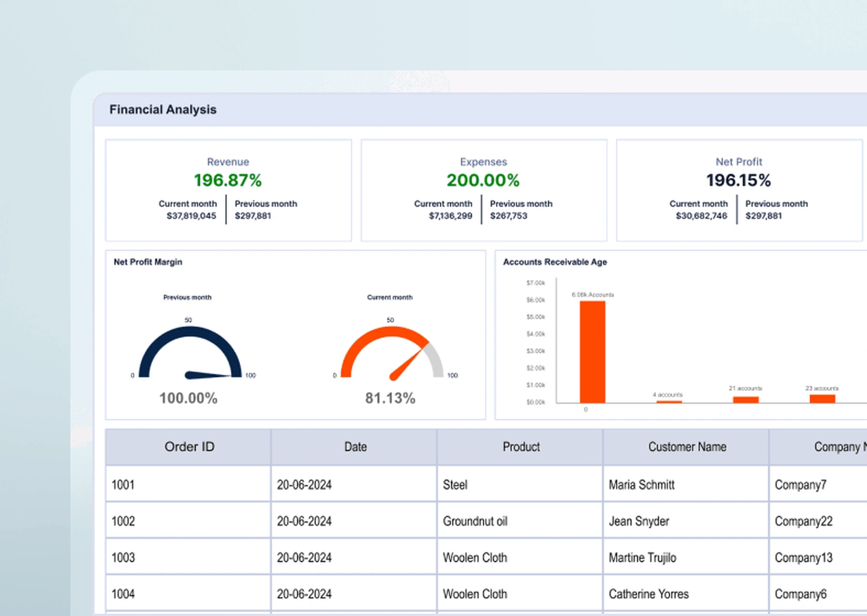Click the Groundnut oil product cell

tap(520, 521)
